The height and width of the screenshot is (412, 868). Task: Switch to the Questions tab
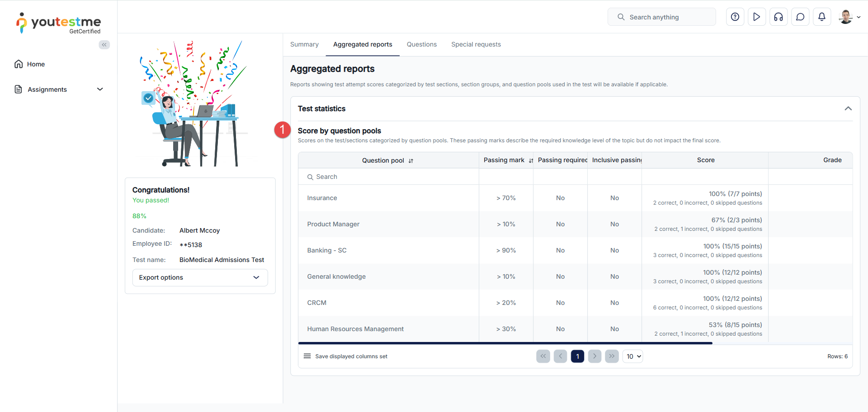pos(421,44)
